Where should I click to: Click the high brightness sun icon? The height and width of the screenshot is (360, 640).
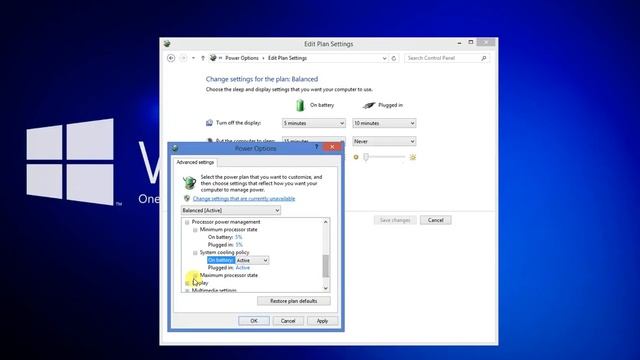pos(413,157)
